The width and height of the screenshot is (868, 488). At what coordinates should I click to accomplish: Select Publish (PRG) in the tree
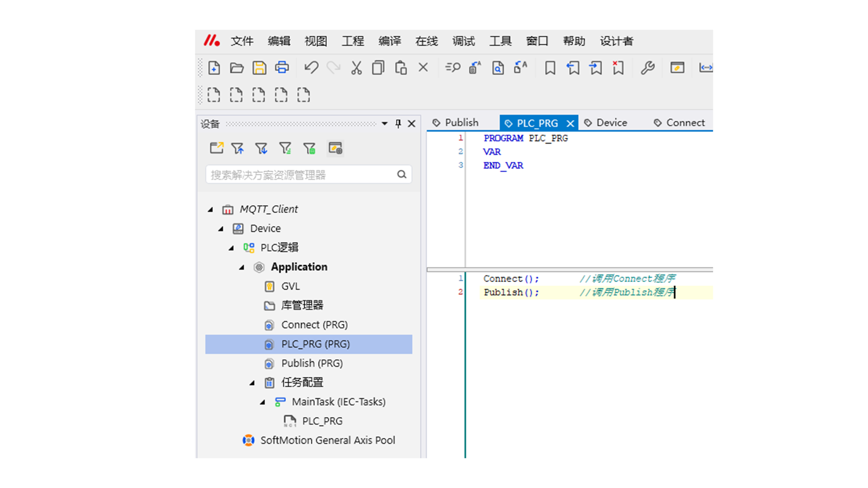312,363
